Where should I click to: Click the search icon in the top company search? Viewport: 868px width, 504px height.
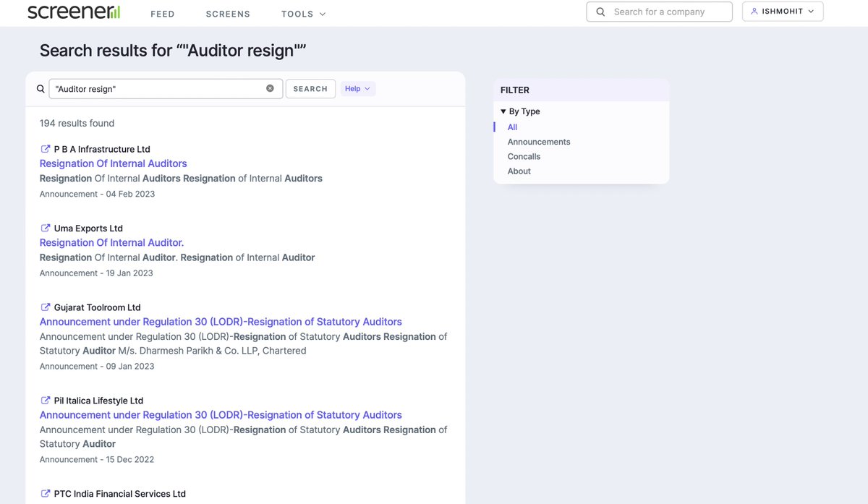click(x=600, y=12)
